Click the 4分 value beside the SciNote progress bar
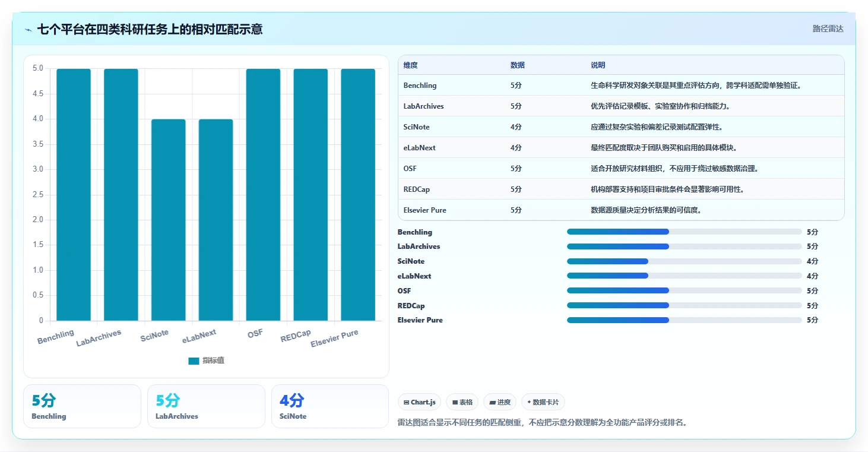 point(812,261)
